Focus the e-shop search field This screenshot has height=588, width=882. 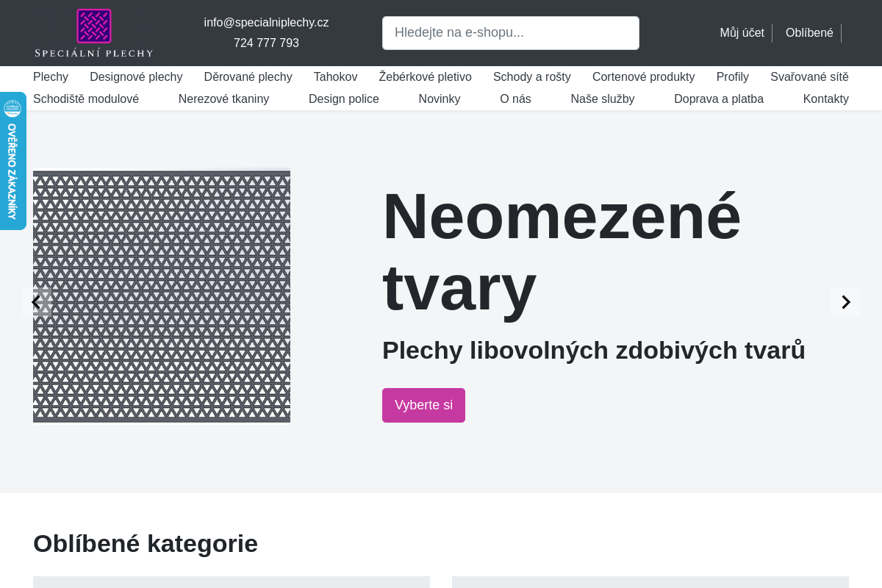511,33
